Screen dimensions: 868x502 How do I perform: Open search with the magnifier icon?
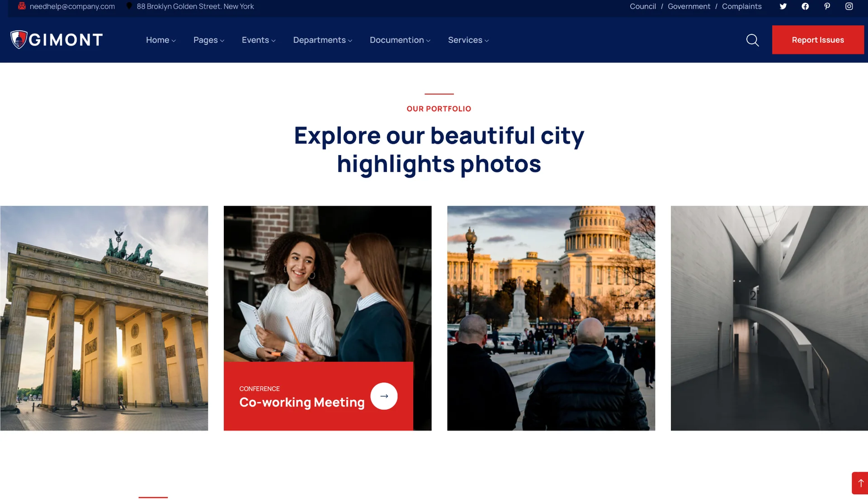point(752,40)
